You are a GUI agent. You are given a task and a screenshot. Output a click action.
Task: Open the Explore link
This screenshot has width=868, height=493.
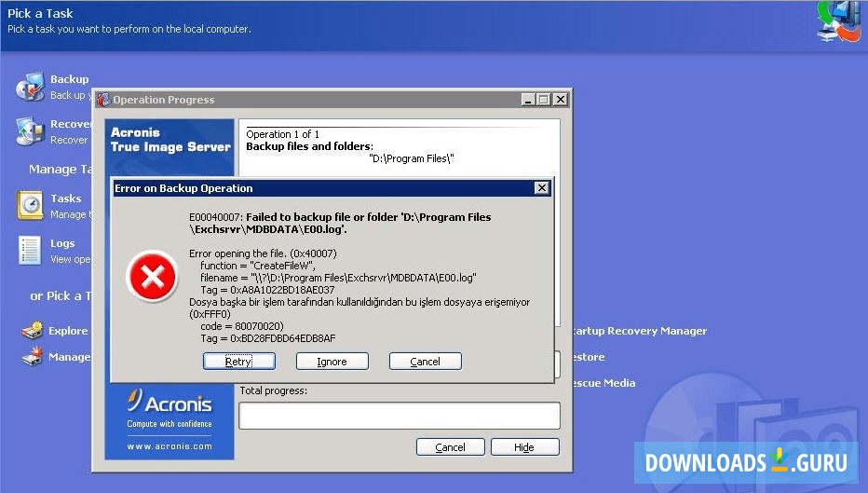pos(68,331)
